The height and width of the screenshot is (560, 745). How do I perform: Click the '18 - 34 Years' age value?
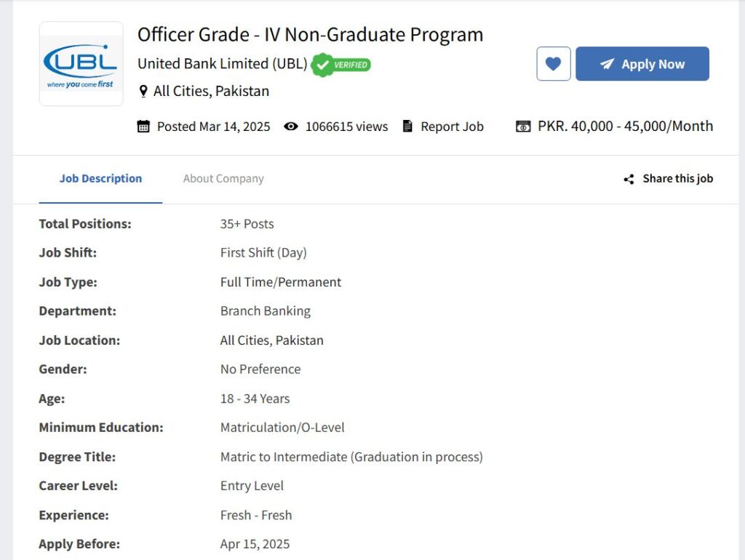255,399
